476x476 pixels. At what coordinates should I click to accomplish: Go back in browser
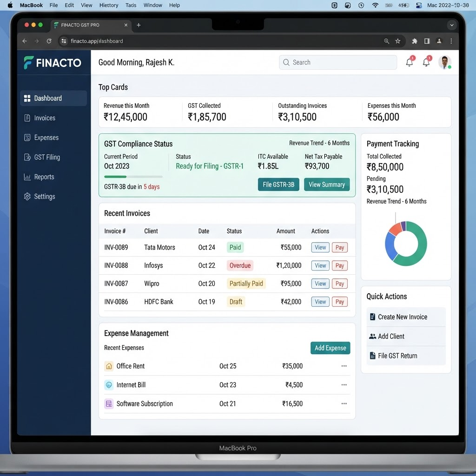click(x=25, y=41)
